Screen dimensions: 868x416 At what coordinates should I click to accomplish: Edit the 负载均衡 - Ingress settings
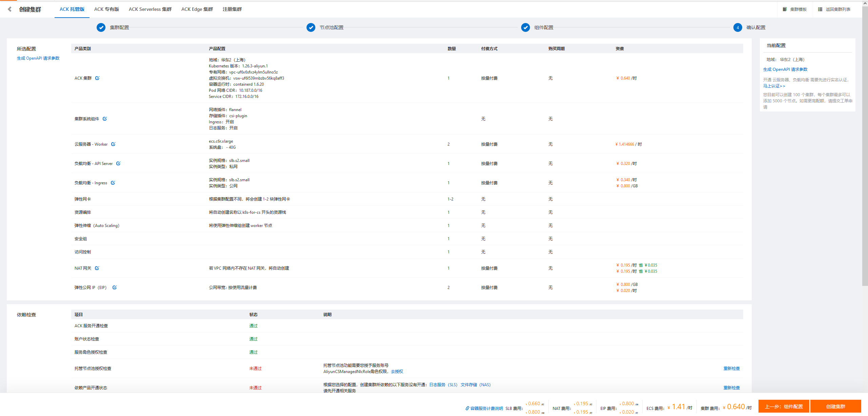(x=113, y=183)
